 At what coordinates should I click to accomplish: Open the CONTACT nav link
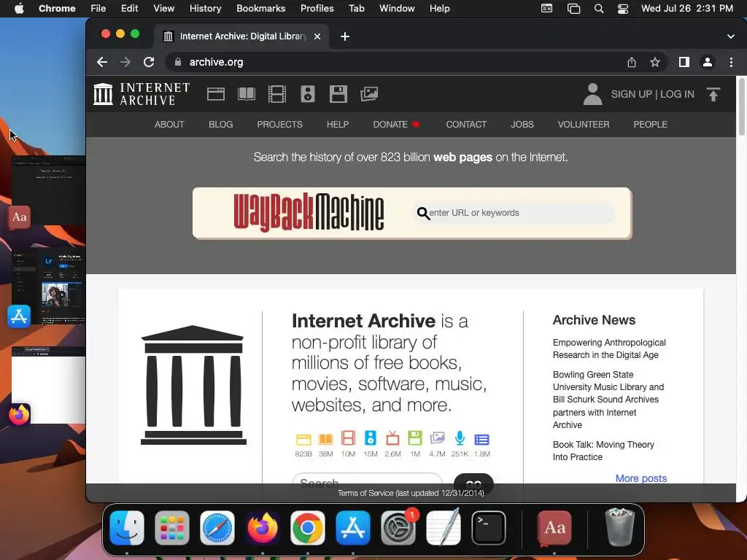[x=466, y=124]
